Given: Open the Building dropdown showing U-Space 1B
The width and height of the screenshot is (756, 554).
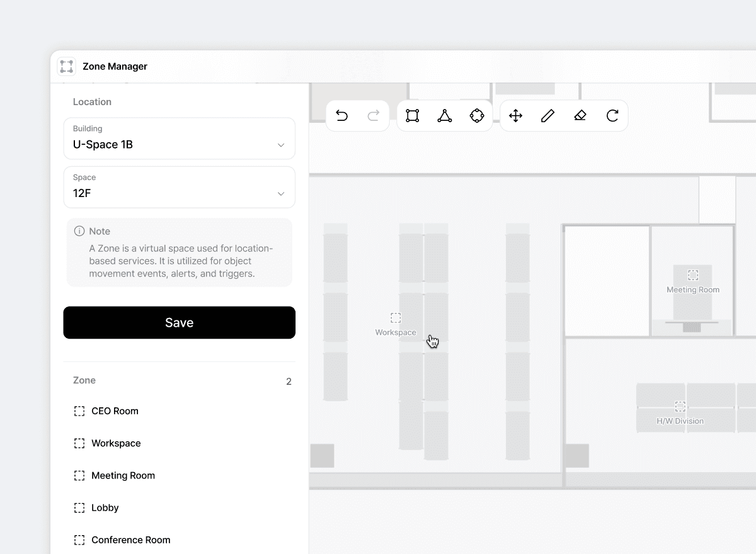Looking at the screenshot, I should point(180,138).
